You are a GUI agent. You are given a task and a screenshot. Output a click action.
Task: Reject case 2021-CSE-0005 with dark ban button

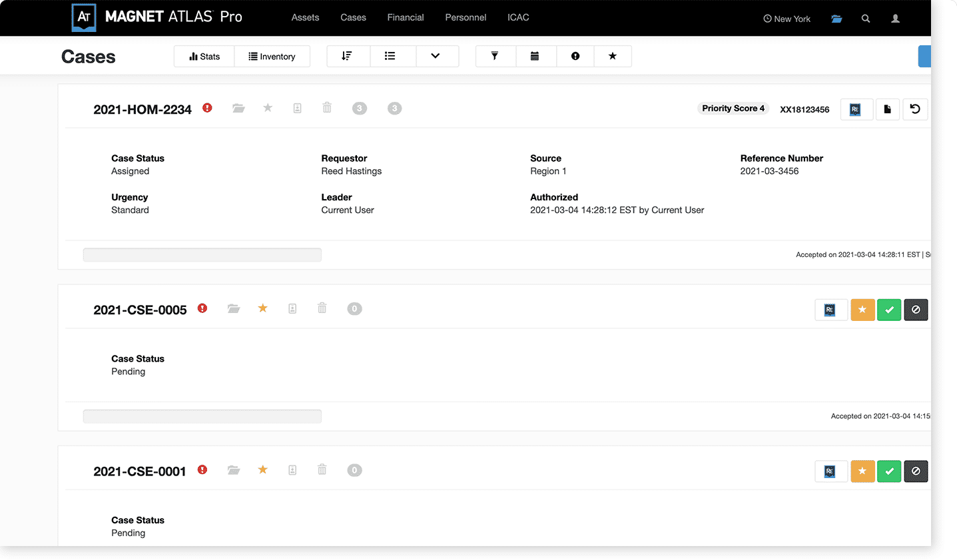(916, 310)
